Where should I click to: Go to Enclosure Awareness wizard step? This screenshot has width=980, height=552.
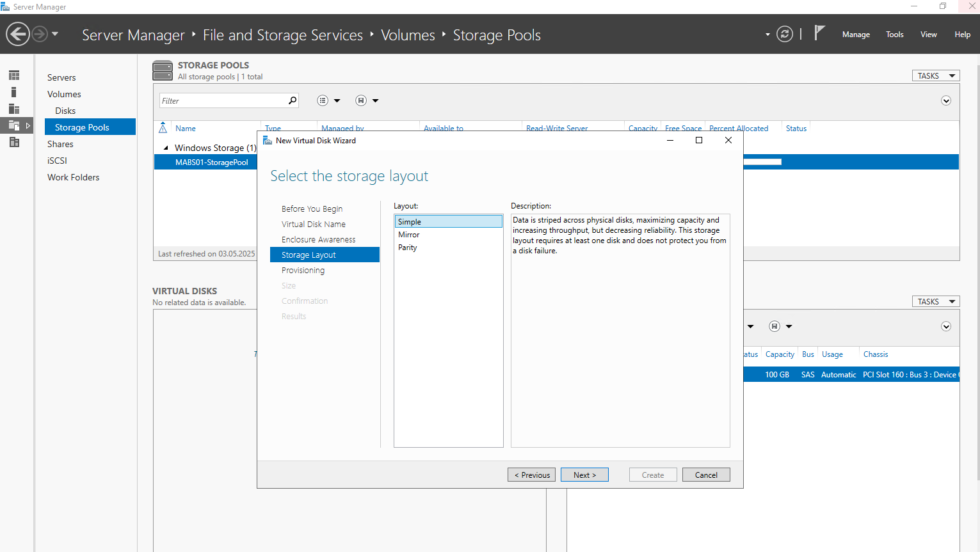[318, 239]
